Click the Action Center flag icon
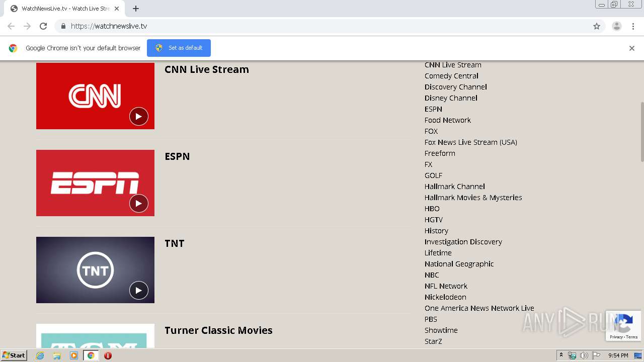Viewport: 644px width, 362px height. point(596,355)
